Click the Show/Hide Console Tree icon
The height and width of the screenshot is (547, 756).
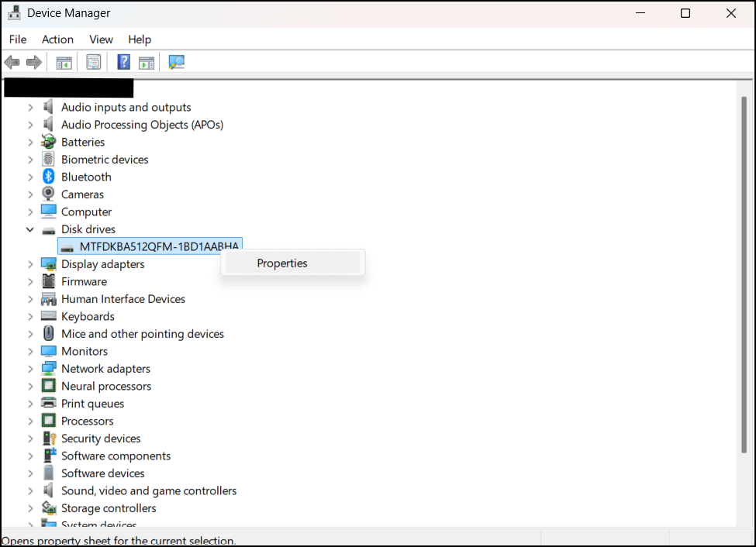[x=64, y=62]
